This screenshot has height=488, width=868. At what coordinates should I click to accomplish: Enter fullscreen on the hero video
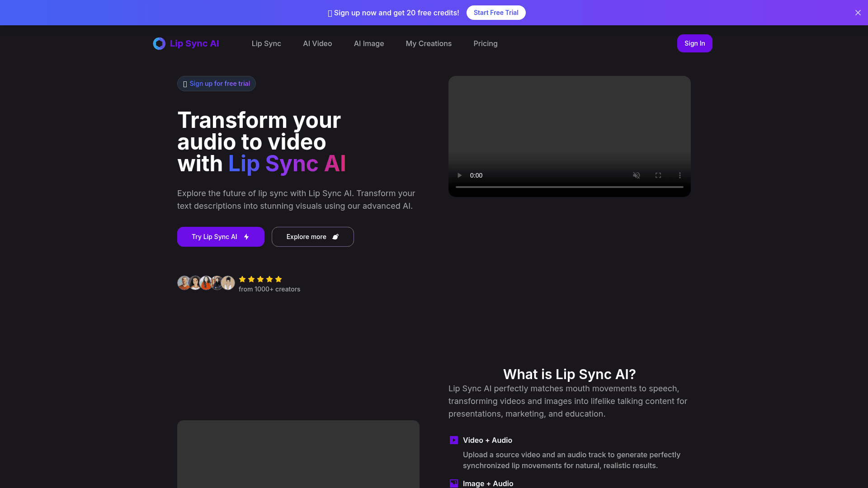tap(658, 175)
